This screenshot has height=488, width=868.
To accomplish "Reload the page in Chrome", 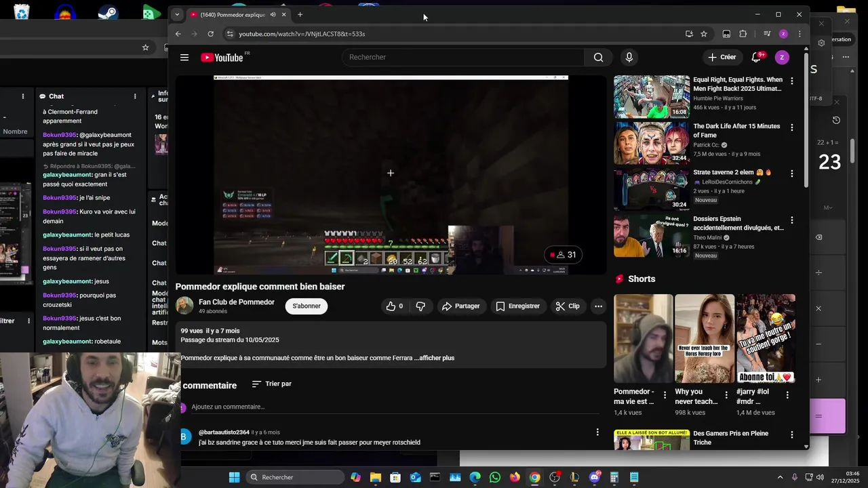I will pyautogui.click(x=210, y=34).
